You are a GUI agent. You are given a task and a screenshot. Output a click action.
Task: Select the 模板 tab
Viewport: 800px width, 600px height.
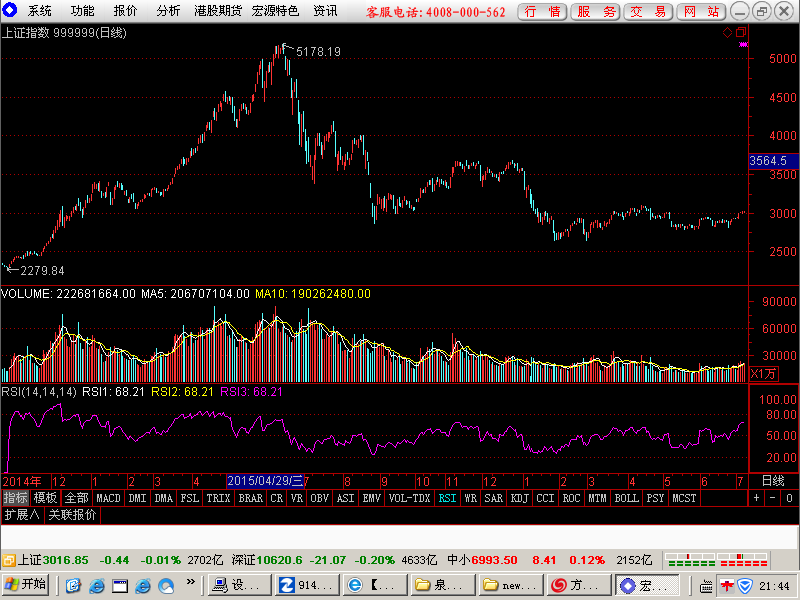click(45, 498)
